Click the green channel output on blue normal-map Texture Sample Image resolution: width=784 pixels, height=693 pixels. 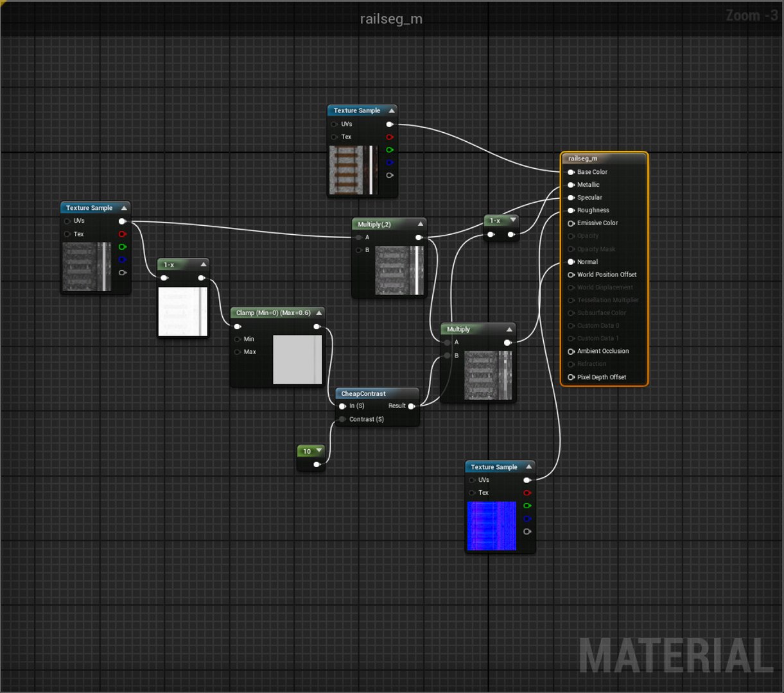[527, 506]
